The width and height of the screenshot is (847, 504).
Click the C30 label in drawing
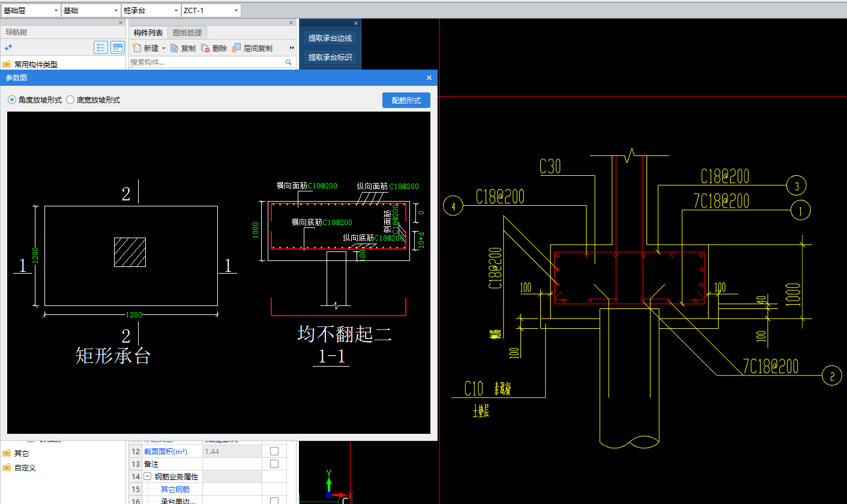pyautogui.click(x=550, y=166)
